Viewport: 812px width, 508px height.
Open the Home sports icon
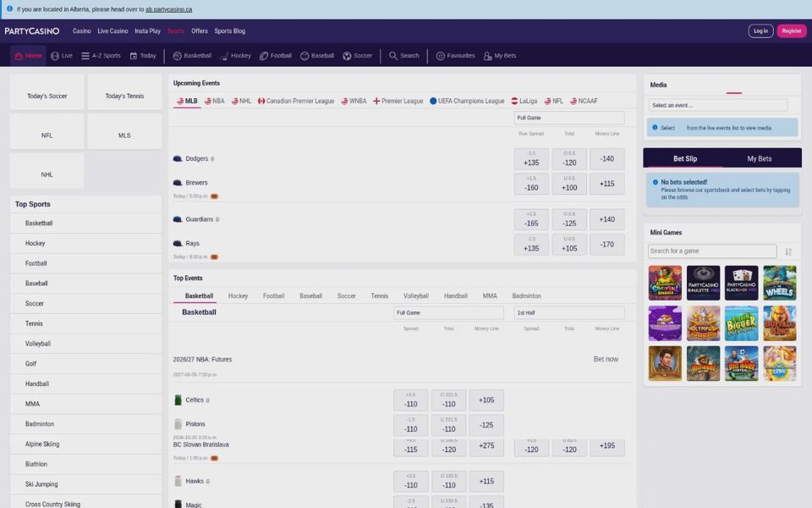point(19,56)
